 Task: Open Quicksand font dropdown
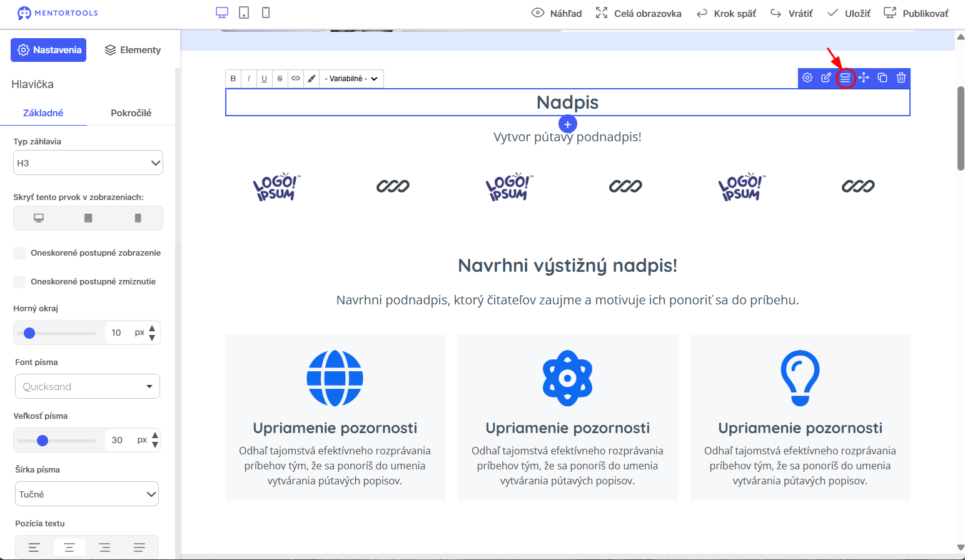[88, 386]
